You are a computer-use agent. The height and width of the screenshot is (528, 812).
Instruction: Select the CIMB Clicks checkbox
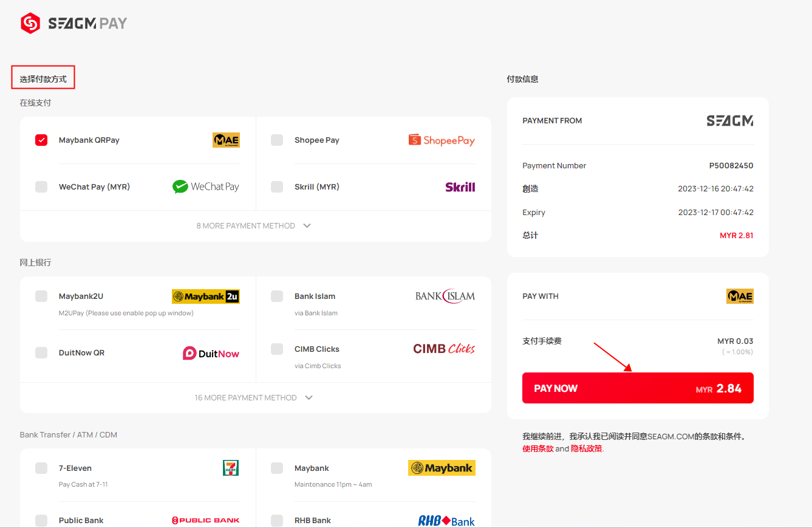click(277, 349)
